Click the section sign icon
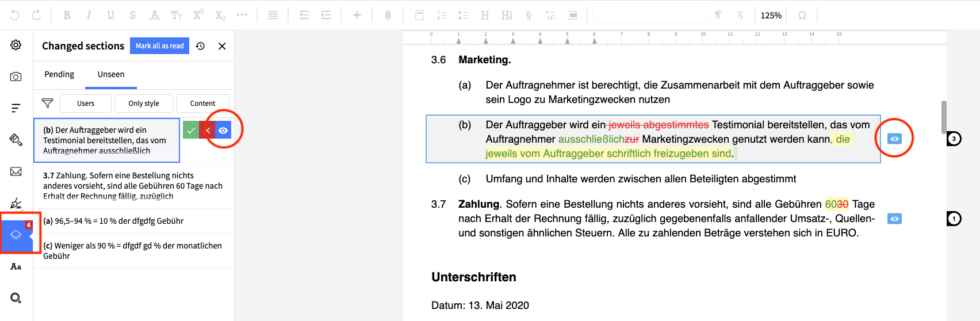This screenshot has width=980, height=321. 529,15
